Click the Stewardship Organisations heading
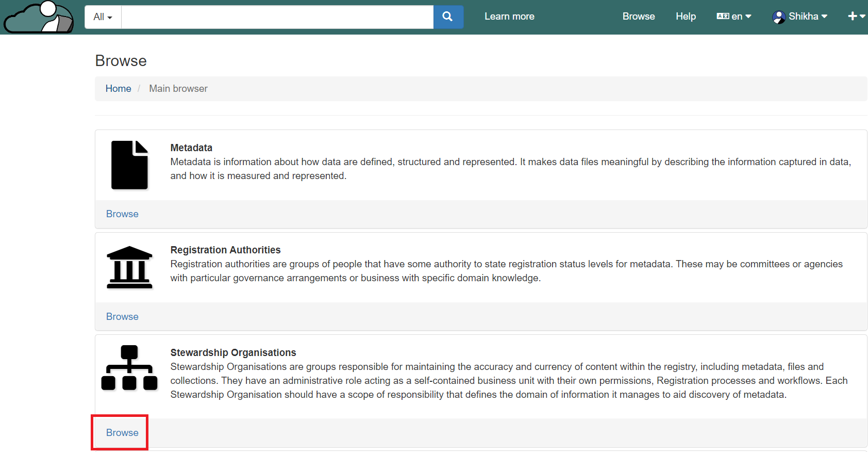This screenshot has height=452, width=868. point(233,352)
